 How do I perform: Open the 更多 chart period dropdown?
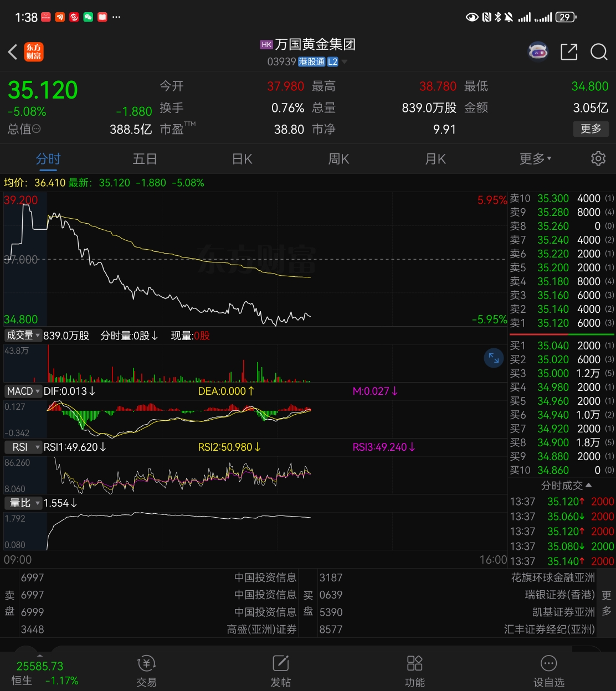pyautogui.click(x=536, y=159)
